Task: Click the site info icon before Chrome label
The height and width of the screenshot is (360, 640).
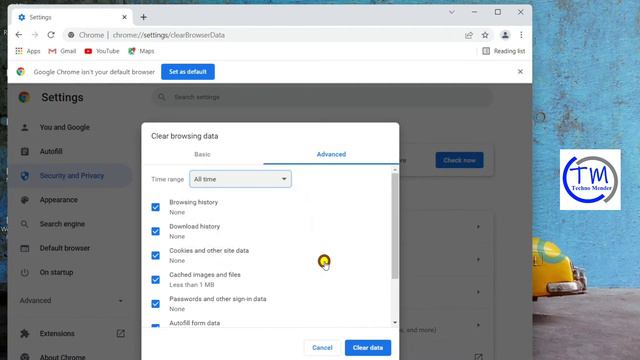Action: [71, 35]
